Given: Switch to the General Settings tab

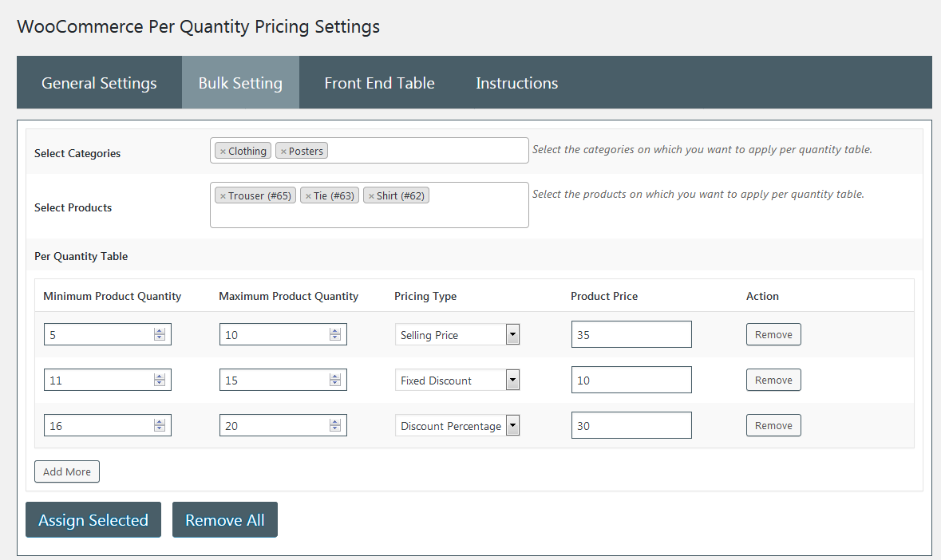Looking at the screenshot, I should 98,82.
